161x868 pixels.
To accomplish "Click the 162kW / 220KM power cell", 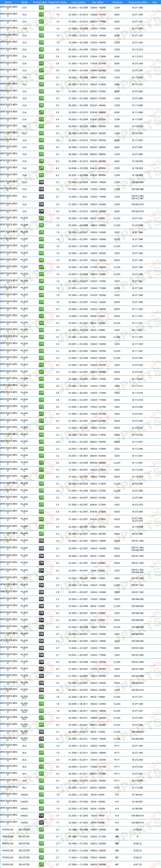I will coord(98,843).
